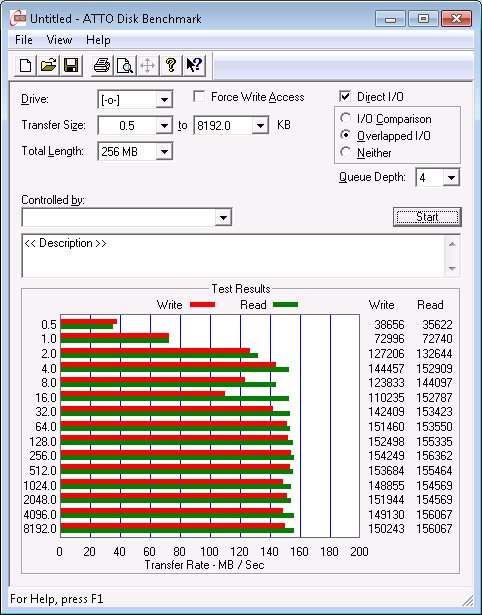This screenshot has height=615, width=482.
Task: Click the grayed move arrows toolbar icon
Action: coord(147,65)
